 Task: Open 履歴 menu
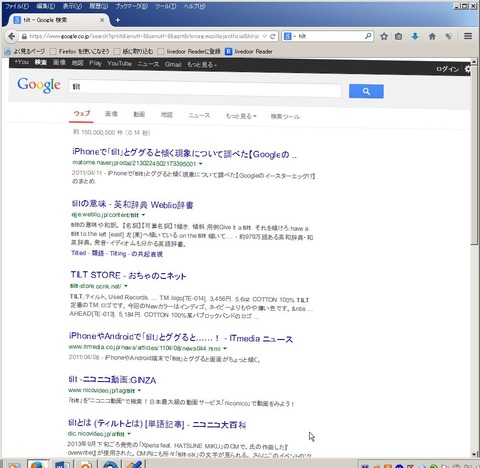[x=99, y=6]
